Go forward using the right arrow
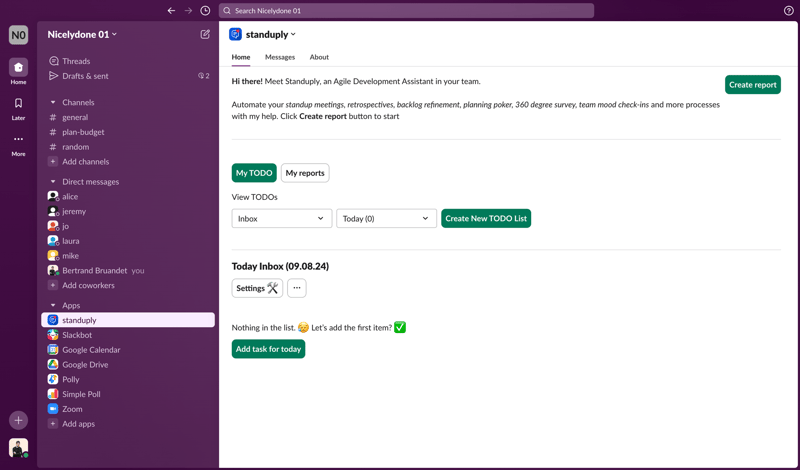 [x=188, y=11]
